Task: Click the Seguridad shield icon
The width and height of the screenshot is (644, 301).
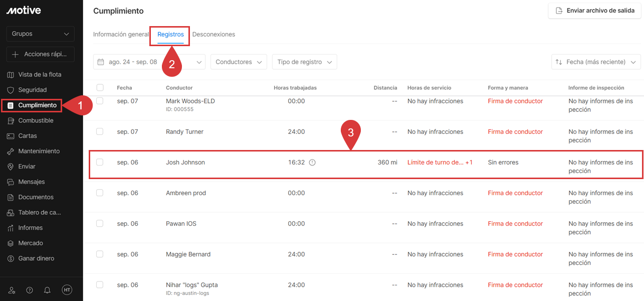Action: click(11, 90)
